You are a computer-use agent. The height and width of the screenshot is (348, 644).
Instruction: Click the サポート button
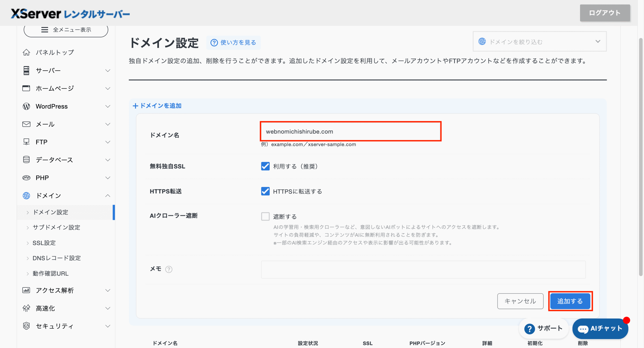tap(543, 328)
